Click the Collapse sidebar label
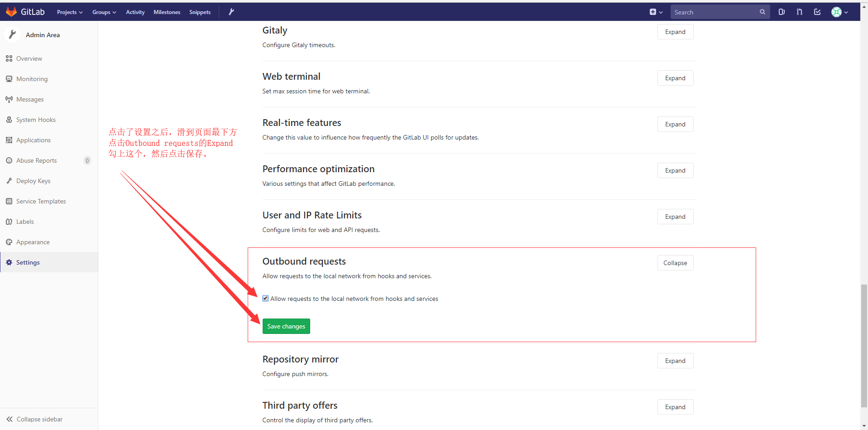Image resolution: width=868 pixels, height=430 pixels. point(39,419)
